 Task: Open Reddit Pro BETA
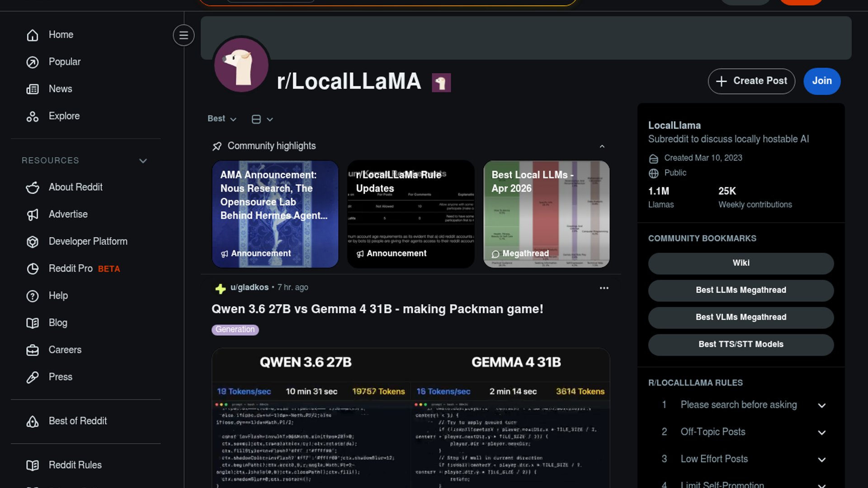click(x=85, y=268)
